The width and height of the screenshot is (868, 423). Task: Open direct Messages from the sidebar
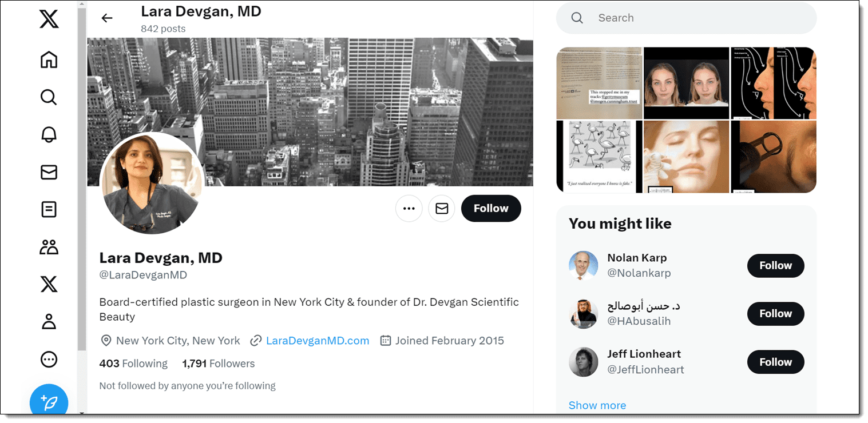pos(49,172)
